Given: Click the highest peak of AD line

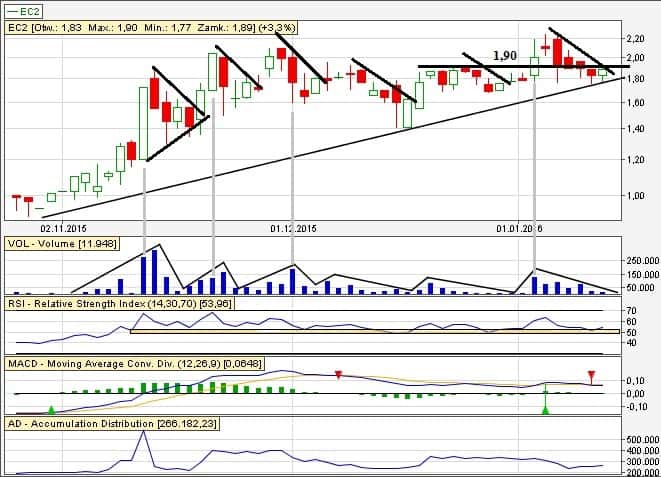Looking at the screenshot, I should [144, 433].
